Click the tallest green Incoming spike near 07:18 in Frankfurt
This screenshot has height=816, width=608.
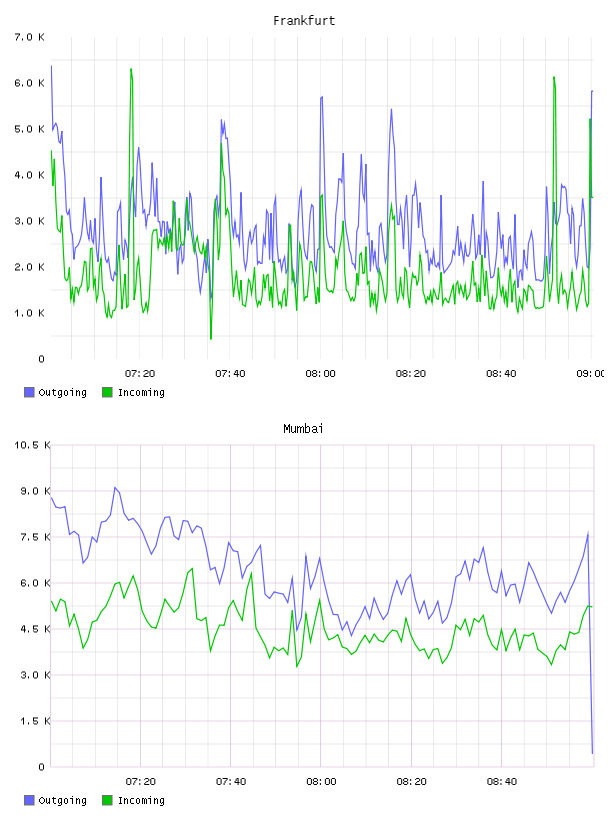click(x=131, y=69)
